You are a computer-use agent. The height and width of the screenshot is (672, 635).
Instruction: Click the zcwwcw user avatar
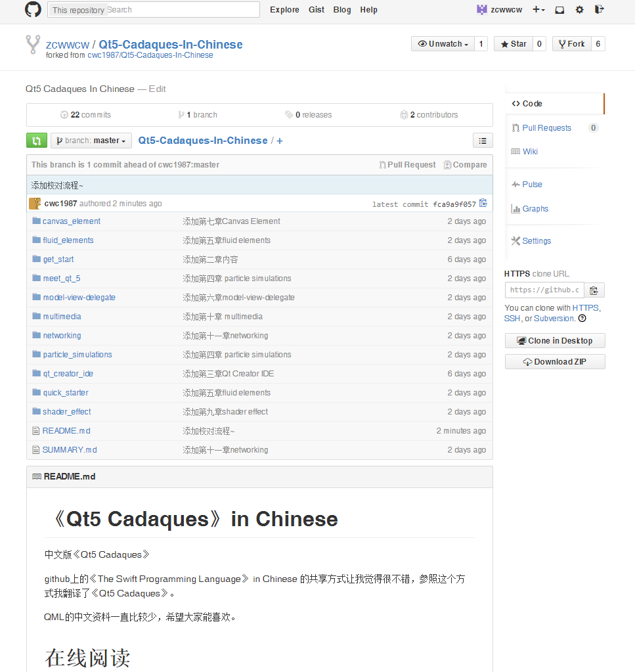click(x=481, y=9)
